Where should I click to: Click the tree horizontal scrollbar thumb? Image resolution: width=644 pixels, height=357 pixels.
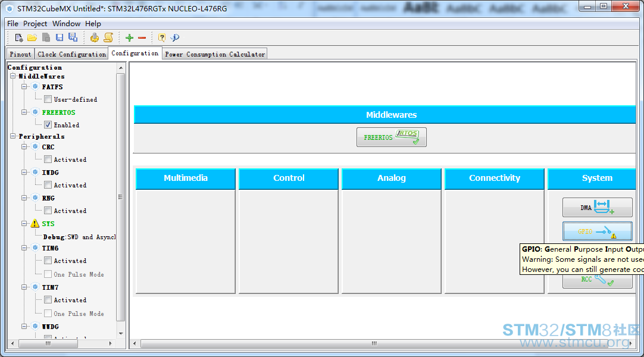point(48,343)
